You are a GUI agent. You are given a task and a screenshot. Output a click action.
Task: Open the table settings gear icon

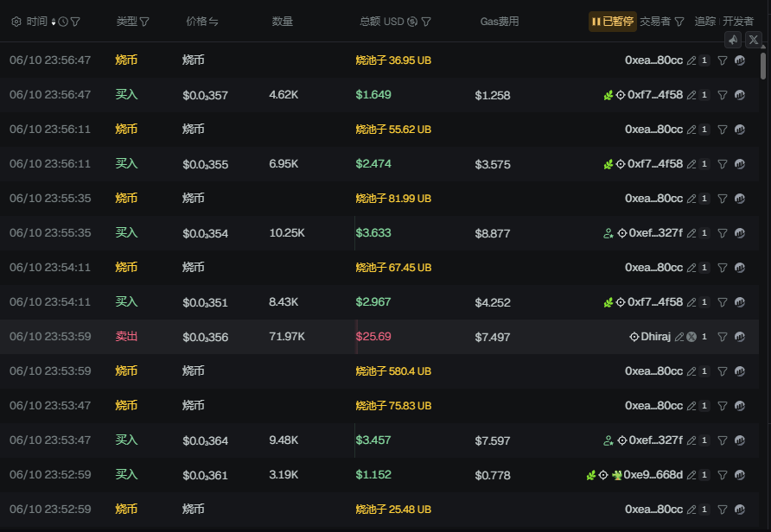[x=16, y=22]
